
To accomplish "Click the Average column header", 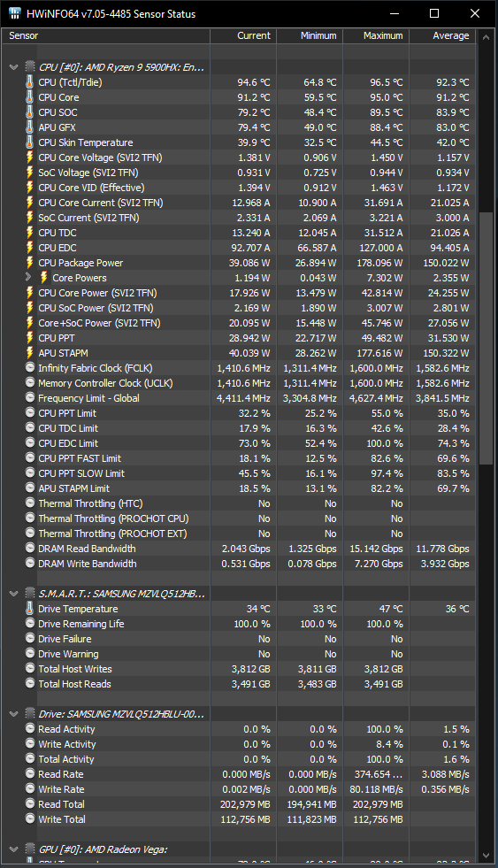I will point(442,35).
